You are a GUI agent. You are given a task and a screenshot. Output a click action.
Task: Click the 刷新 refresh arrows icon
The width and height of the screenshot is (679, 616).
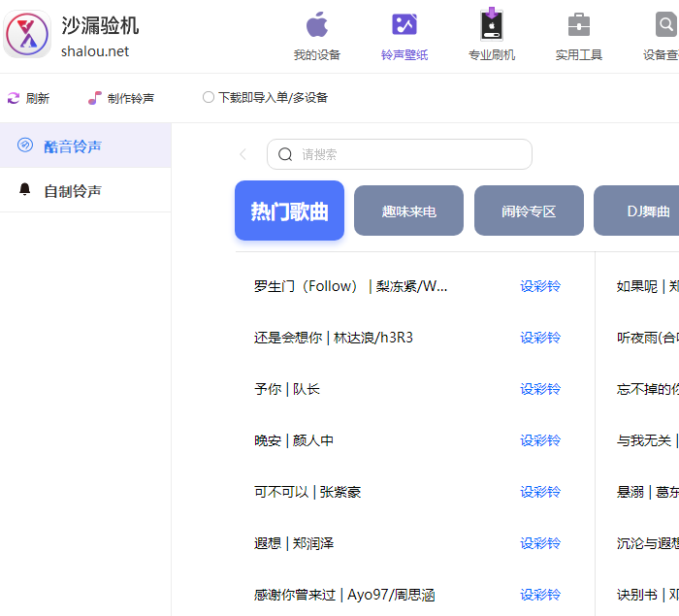click(14, 98)
